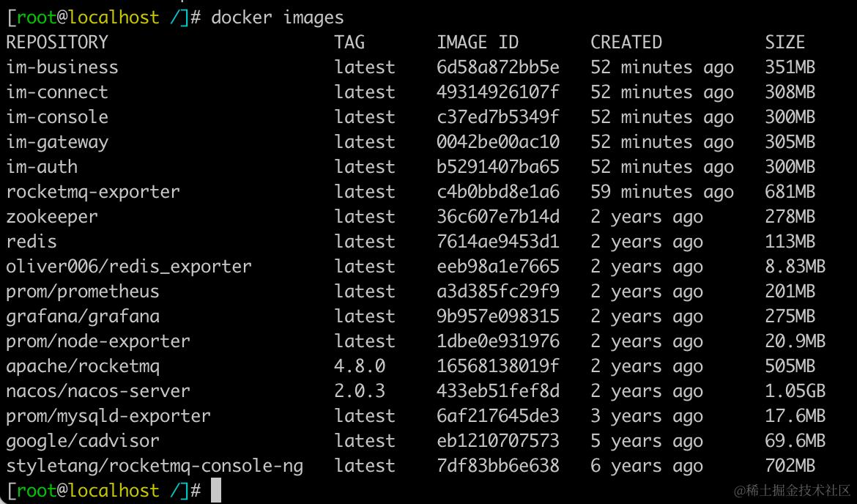Screen dimensions: 857x504
Task: Select the zookeeper repository entry
Action: (52, 217)
